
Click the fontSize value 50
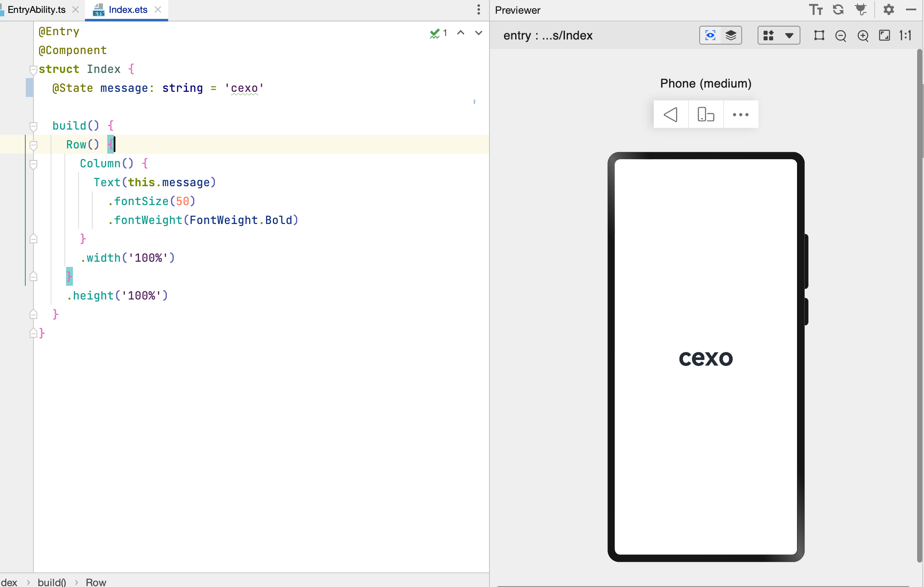pos(183,201)
